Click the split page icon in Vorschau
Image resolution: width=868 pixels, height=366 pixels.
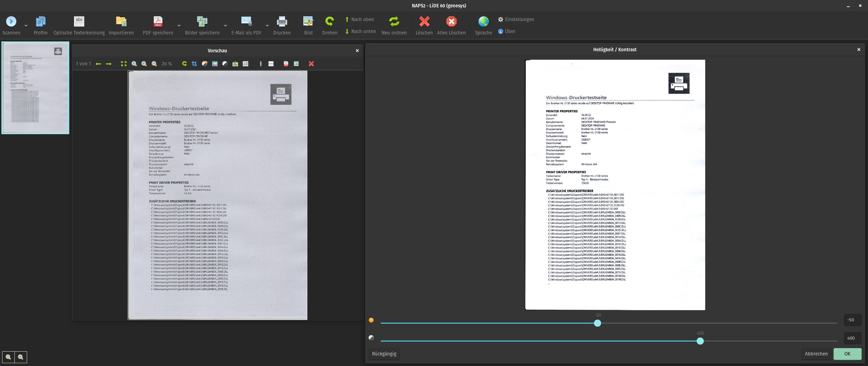click(x=261, y=64)
